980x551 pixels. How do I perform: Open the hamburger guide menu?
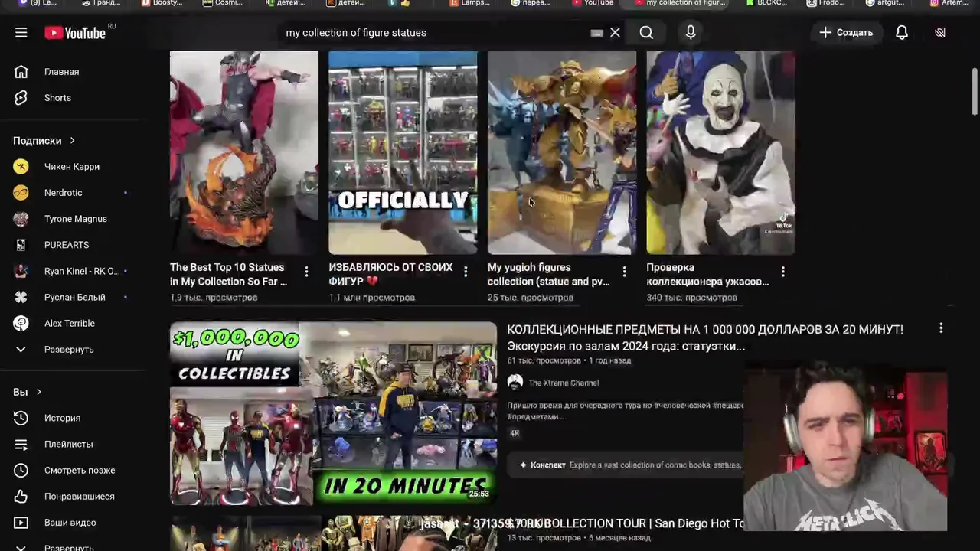21,33
